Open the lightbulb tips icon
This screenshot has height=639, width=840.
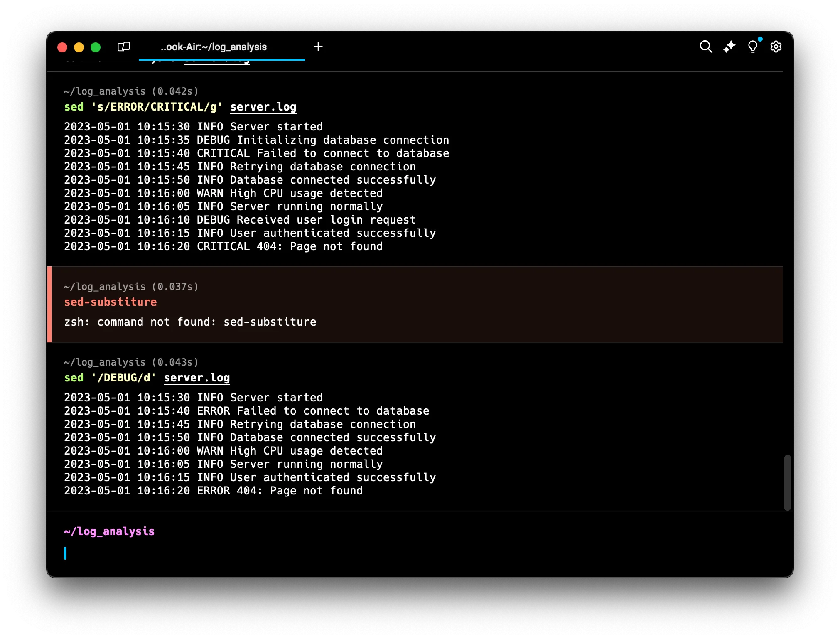tap(752, 47)
